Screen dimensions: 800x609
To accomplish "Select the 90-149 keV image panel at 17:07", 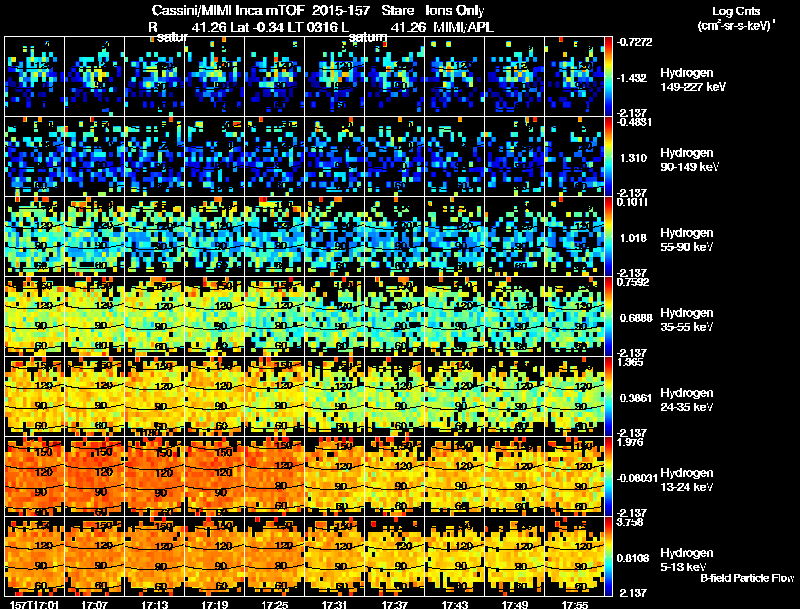I will click(94, 156).
